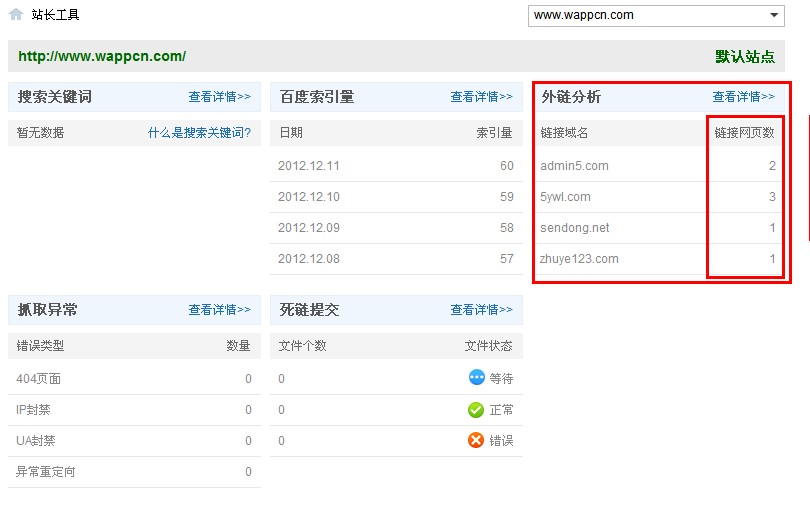Open 查看详情 for 搜索关键词 panel
Screen dimensions: 810x532
(x=219, y=97)
